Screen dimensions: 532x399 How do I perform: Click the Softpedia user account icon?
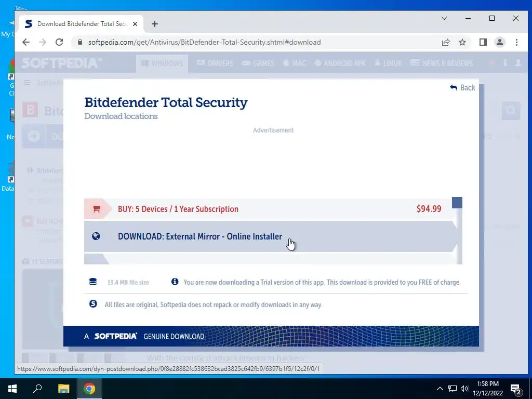click(x=518, y=63)
